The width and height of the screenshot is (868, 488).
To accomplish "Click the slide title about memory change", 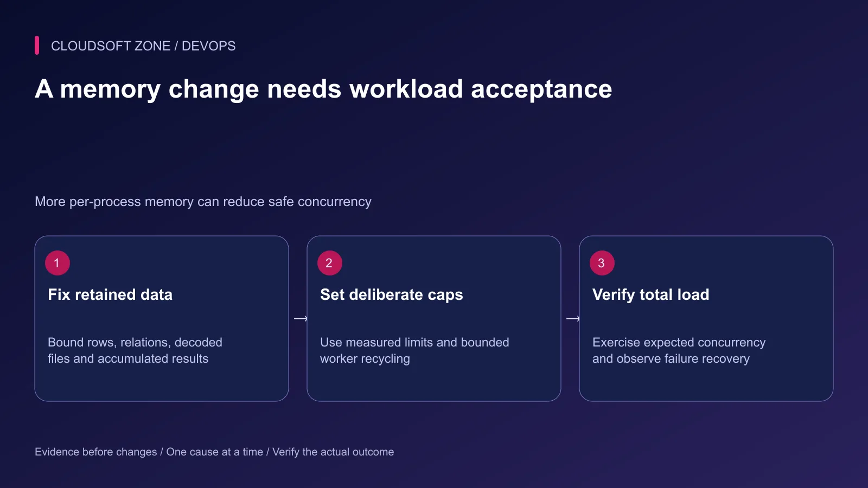I will click(x=323, y=89).
